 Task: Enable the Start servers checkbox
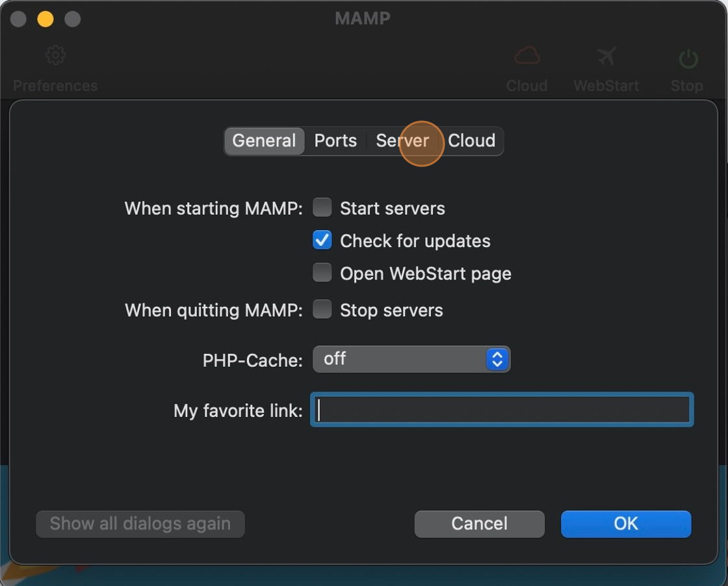click(322, 208)
